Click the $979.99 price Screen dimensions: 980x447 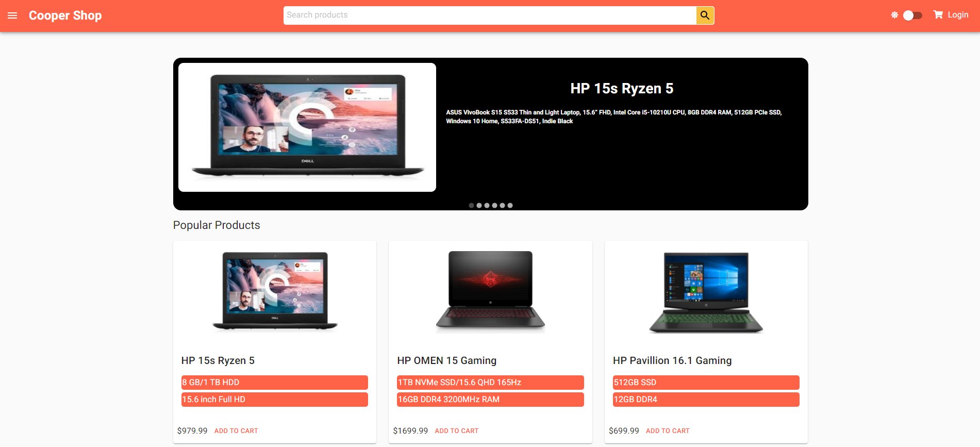coord(192,431)
